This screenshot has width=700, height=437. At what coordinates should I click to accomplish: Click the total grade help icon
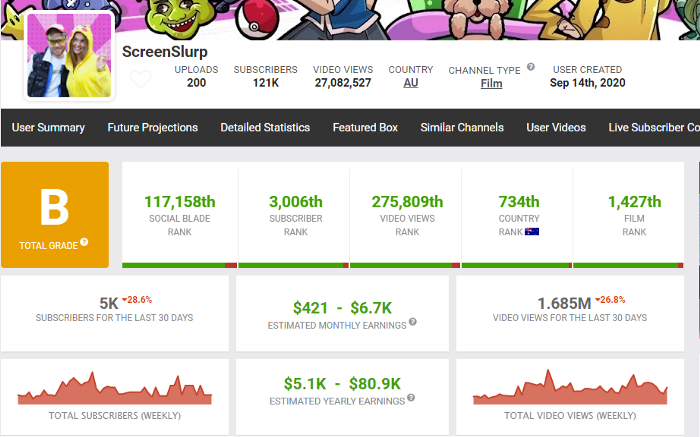[x=84, y=242]
